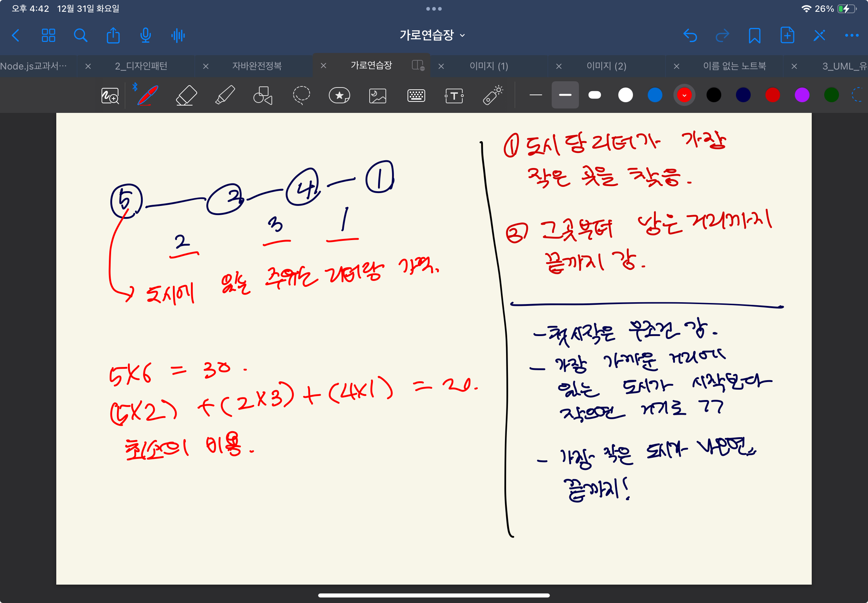Viewport: 868px width, 603px height.
Task: Open the Image insert tool
Action: click(377, 96)
